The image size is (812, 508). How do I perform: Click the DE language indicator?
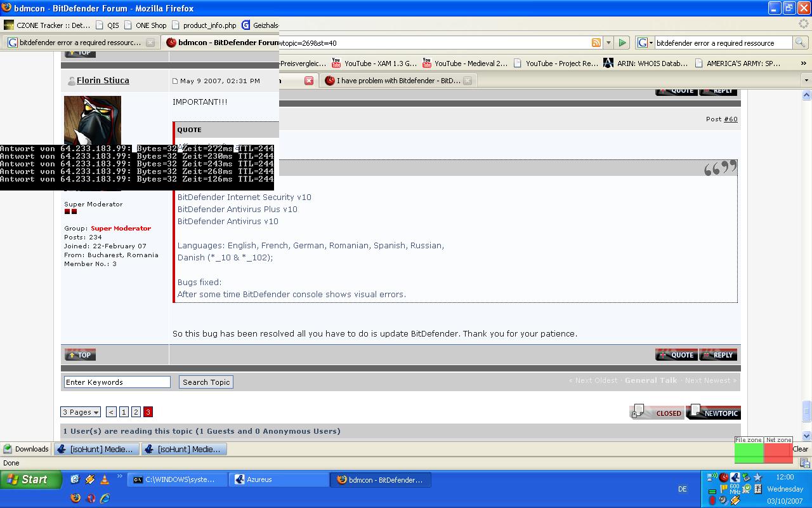683,489
